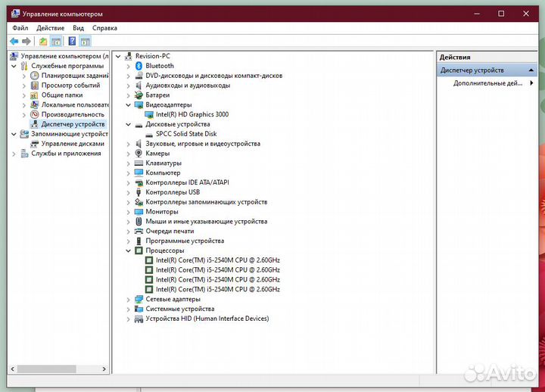The width and height of the screenshot is (545, 392).
Task: Click left pane scrollbar right arrow
Action: point(104,369)
